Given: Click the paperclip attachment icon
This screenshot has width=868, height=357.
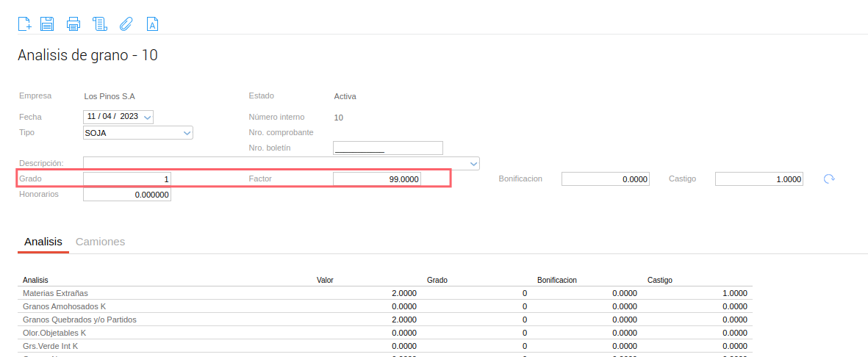Looking at the screenshot, I should click(x=126, y=24).
